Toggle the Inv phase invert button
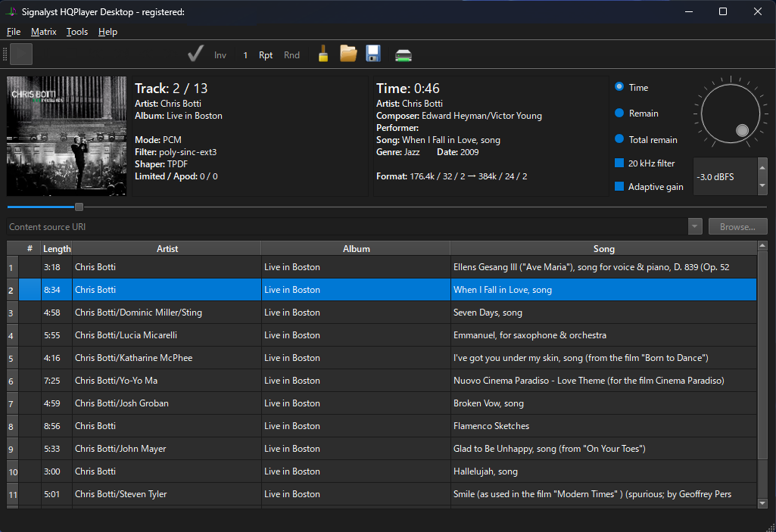Screen dimensions: 776x532 220,55
